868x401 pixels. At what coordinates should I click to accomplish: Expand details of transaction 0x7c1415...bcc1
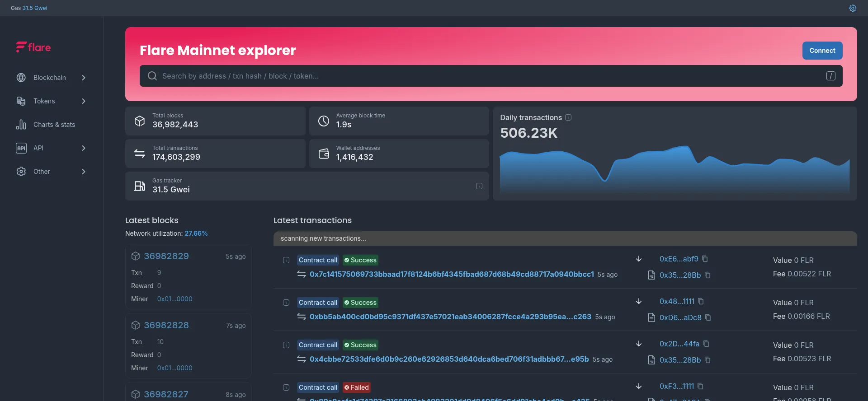tap(286, 260)
